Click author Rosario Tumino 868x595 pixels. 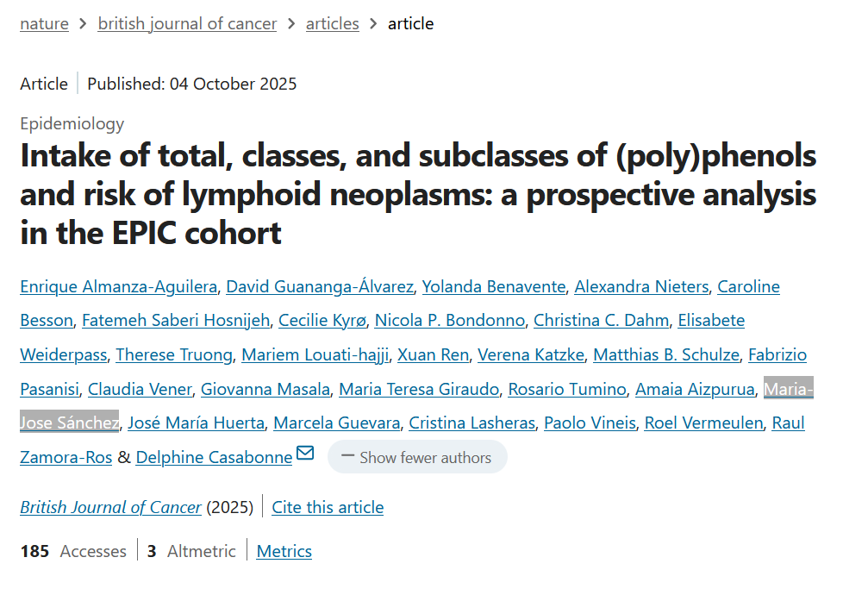[x=566, y=389]
